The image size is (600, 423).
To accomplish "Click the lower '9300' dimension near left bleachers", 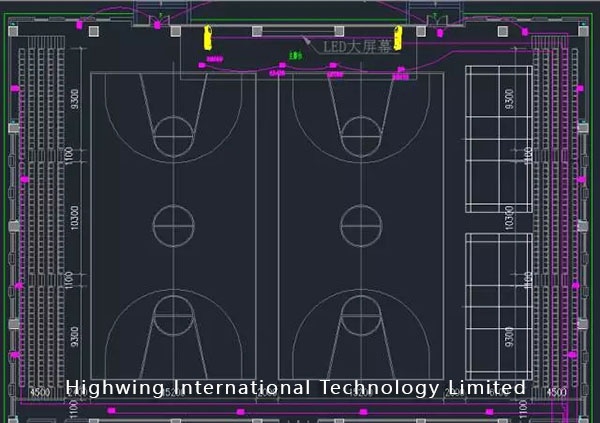I will pyautogui.click(x=75, y=337).
